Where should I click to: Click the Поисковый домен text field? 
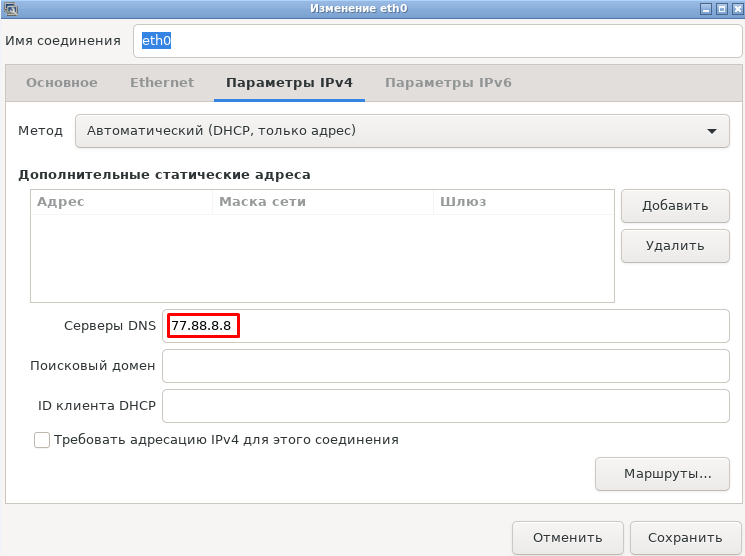click(446, 366)
